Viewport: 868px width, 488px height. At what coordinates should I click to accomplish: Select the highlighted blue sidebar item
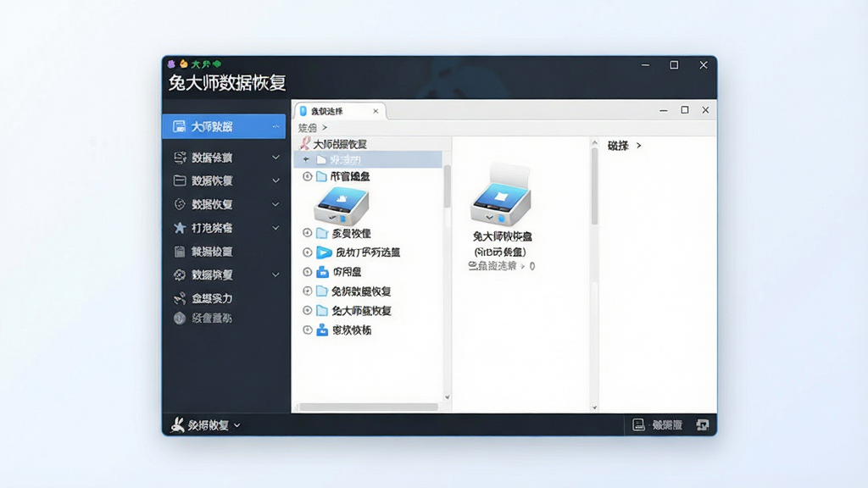[224, 127]
